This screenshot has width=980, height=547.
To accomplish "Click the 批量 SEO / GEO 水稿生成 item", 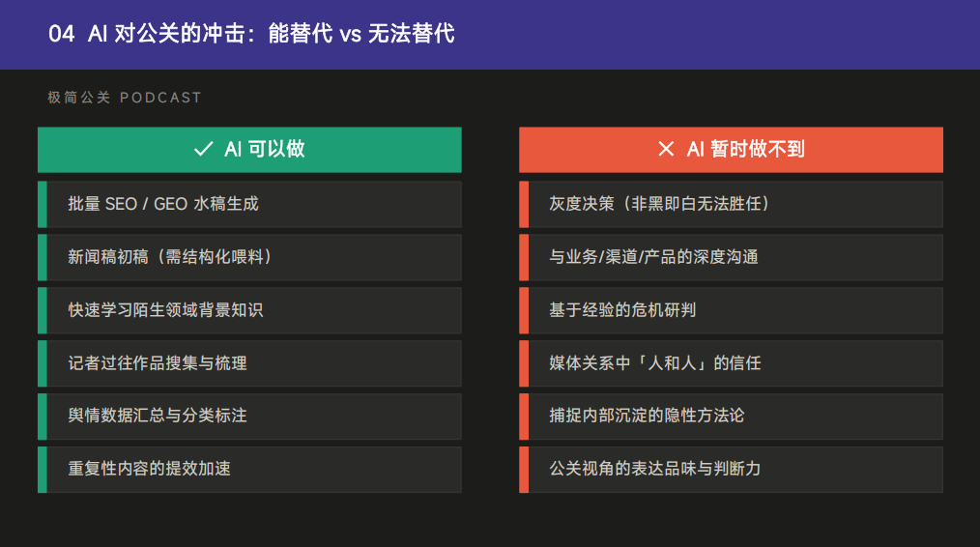I will pos(163,204).
